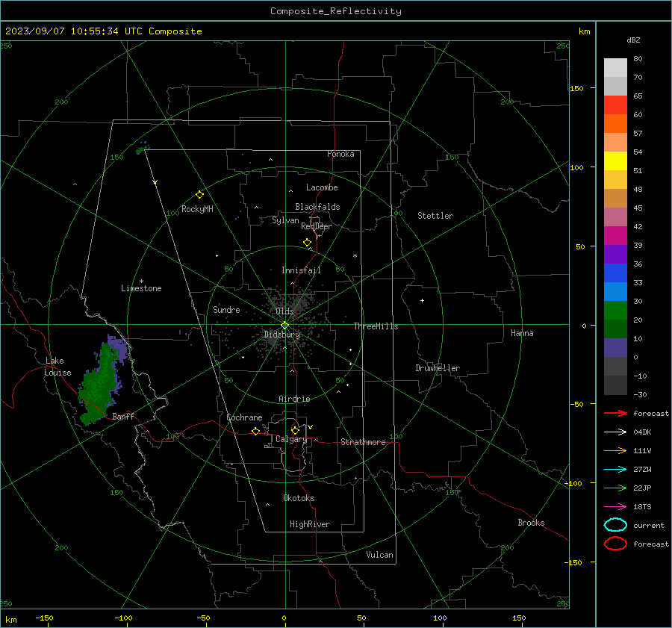672x628 pixels.
Task: Click the Sylvan label on the map
Action: click(x=285, y=220)
